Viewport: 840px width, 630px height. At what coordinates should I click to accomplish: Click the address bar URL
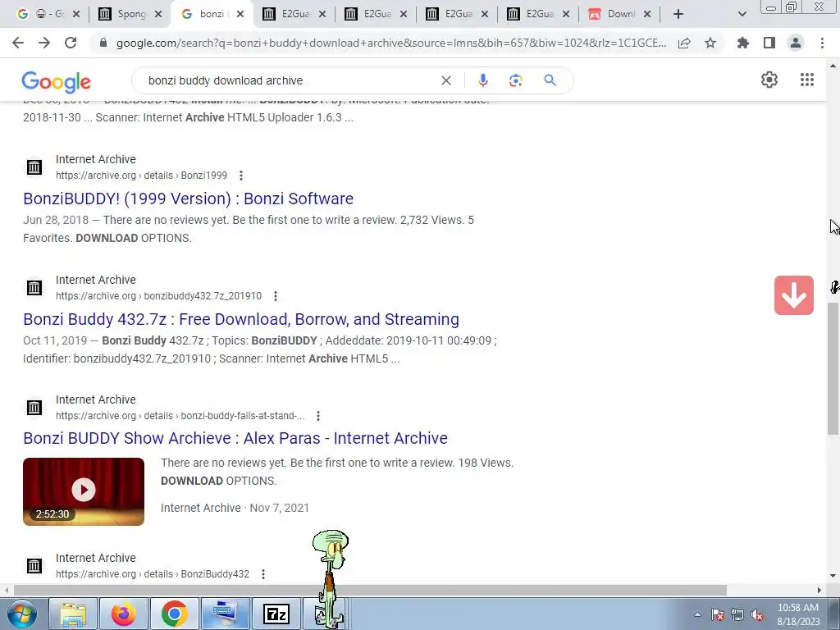tap(391, 43)
